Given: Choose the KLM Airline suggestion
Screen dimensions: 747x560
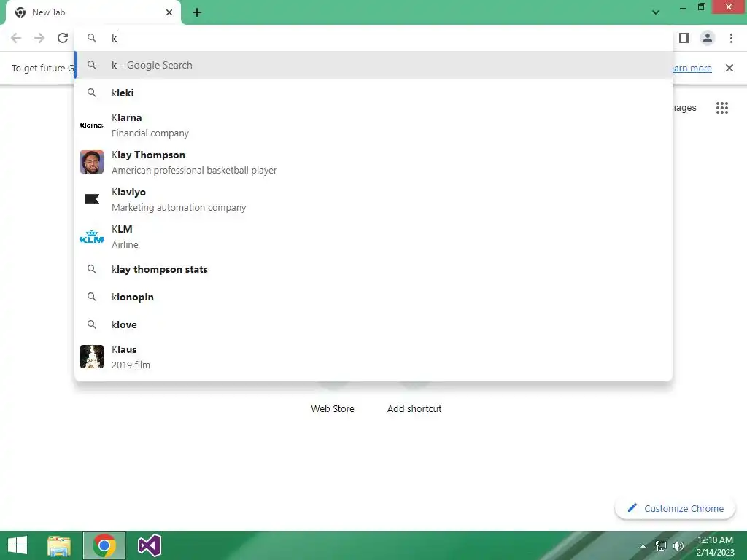Looking at the screenshot, I should tap(374, 237).
